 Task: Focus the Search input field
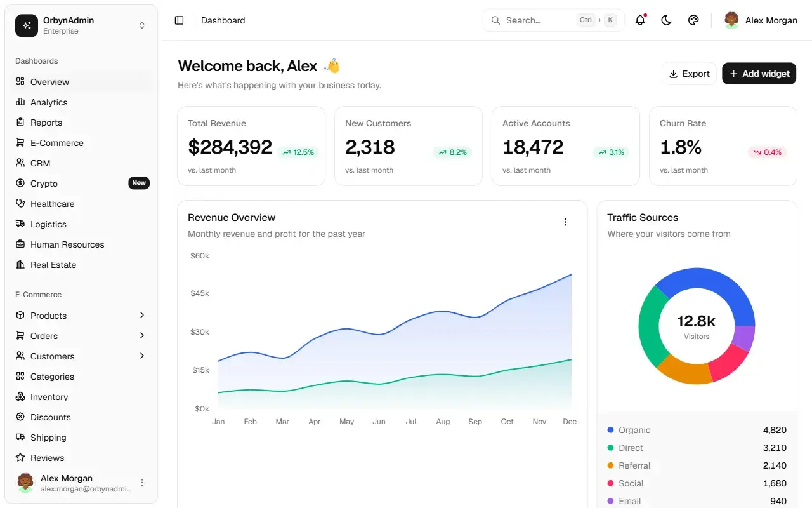point(553,20)
